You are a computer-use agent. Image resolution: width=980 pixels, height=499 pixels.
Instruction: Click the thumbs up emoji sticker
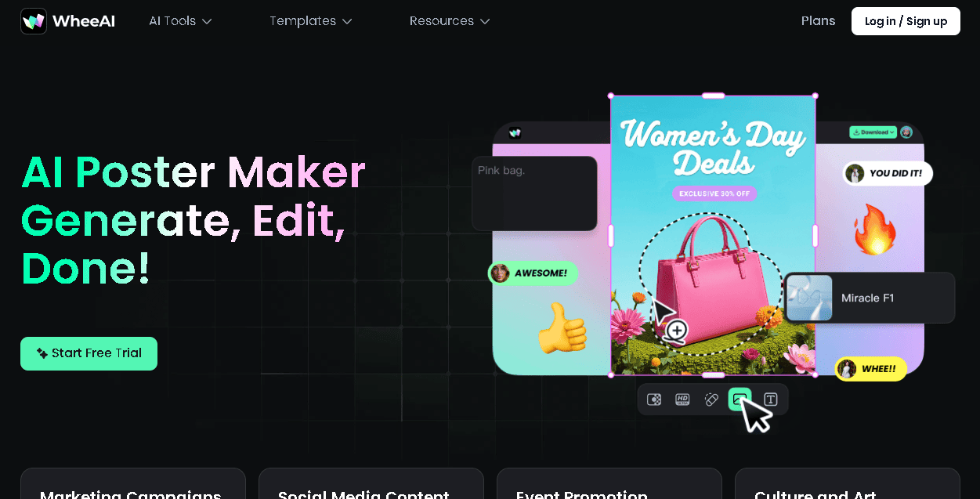pyautogui.click(x=562, y=328)
